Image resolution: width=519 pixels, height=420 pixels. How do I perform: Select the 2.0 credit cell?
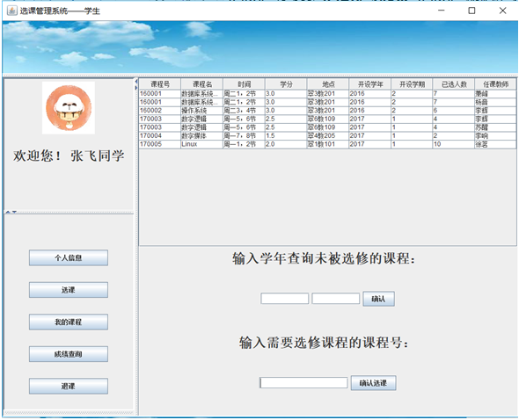click(286, 144)
